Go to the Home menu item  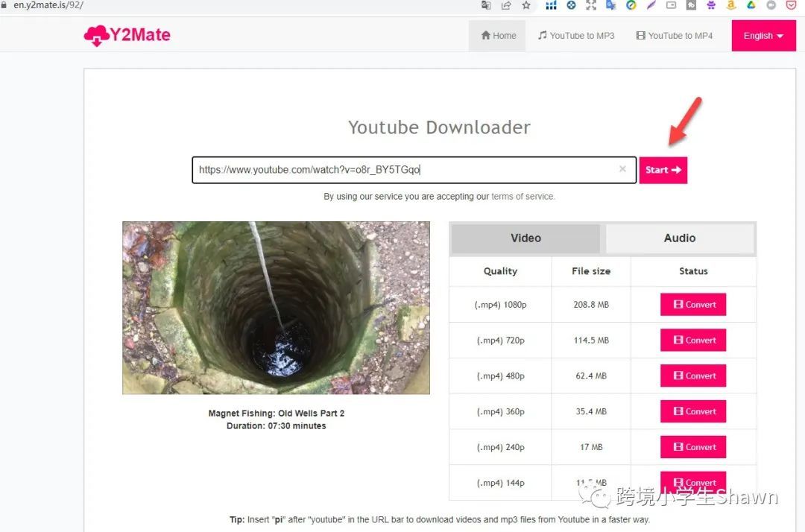(498, 36)
